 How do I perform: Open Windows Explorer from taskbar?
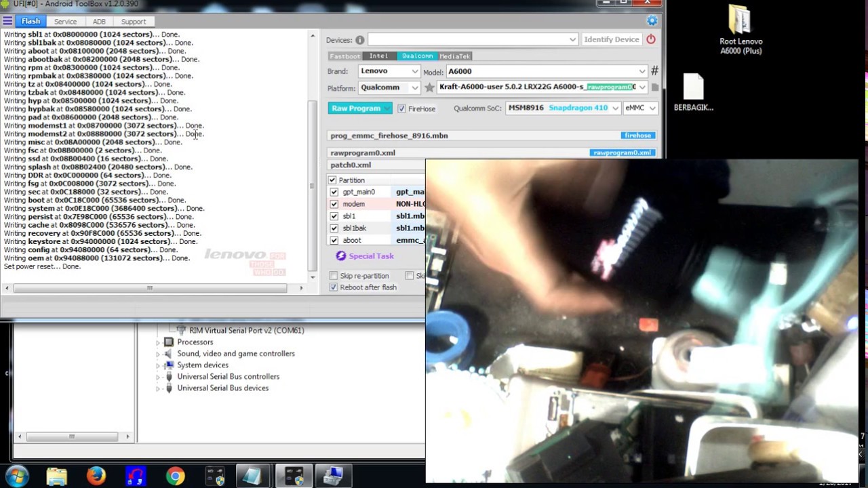57,476
